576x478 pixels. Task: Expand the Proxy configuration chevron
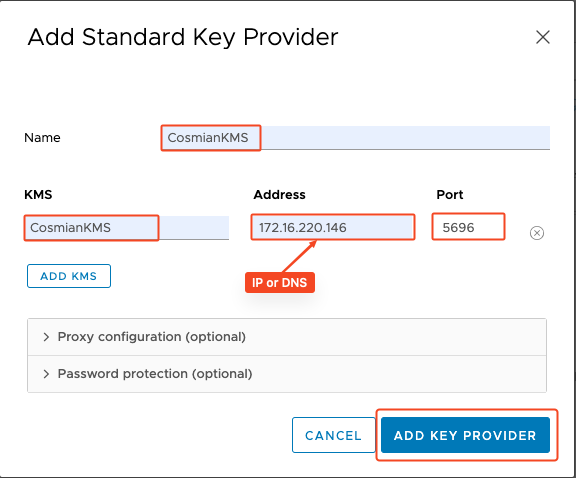point(46,337)
